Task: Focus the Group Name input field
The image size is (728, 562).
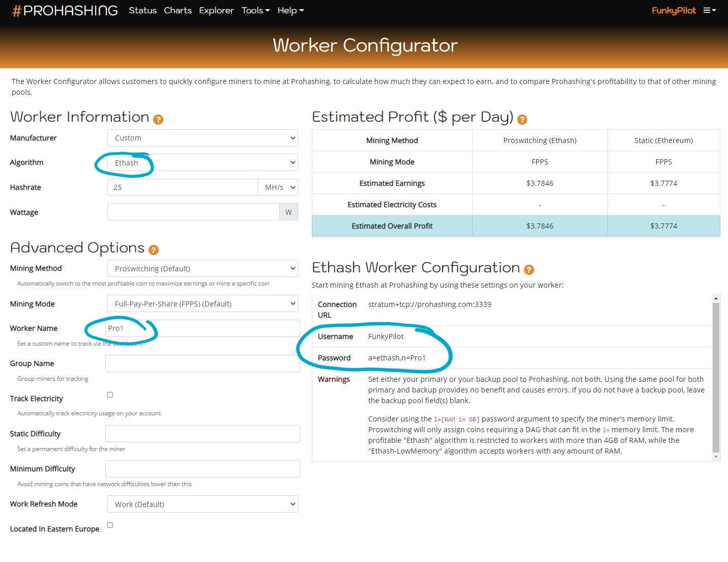Action: pyautogui.click(x=202, y=363)
